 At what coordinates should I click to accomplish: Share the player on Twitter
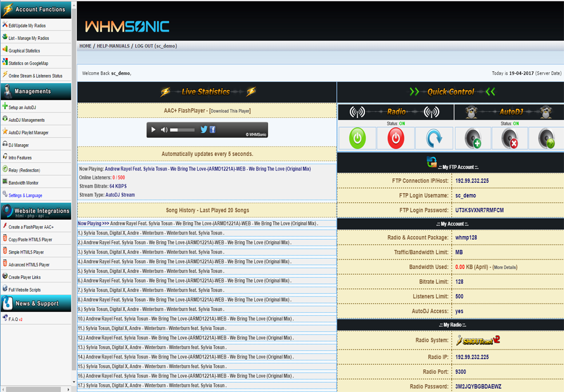click(x=204, y=129)
